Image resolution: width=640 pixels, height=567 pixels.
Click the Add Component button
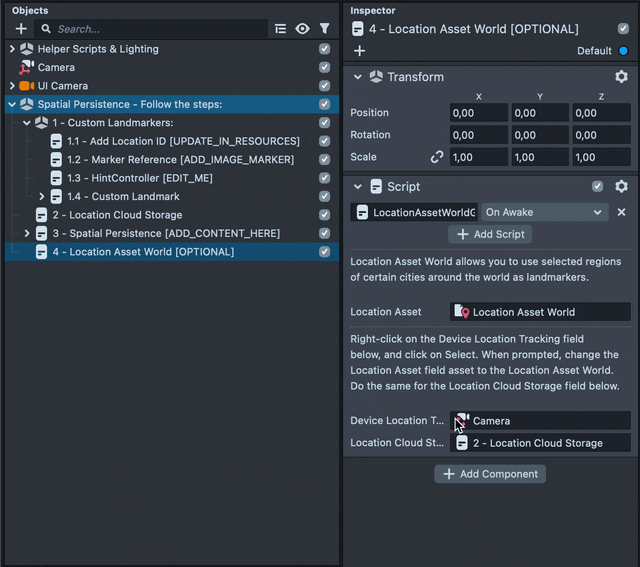(x=490, y=474)
